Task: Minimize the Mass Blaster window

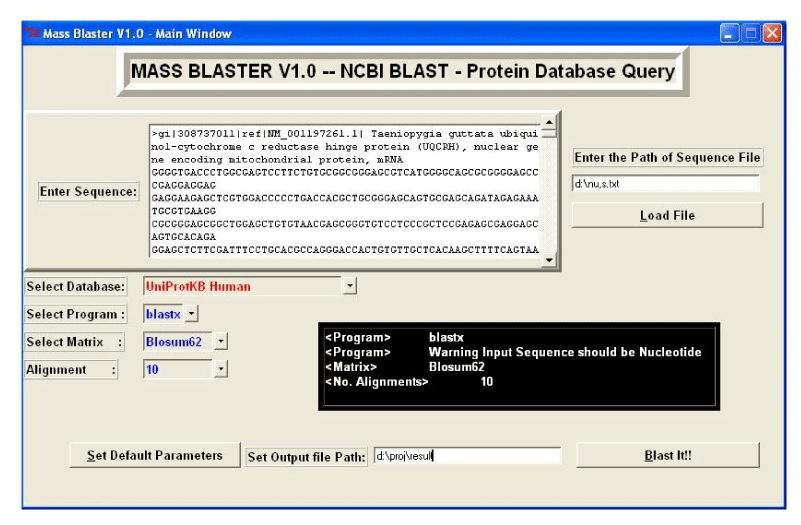Action: [729, 34]
